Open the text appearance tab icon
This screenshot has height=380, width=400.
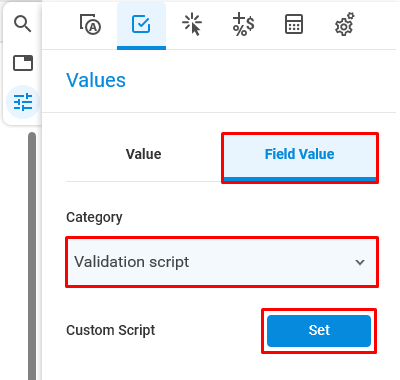(90, 24)
